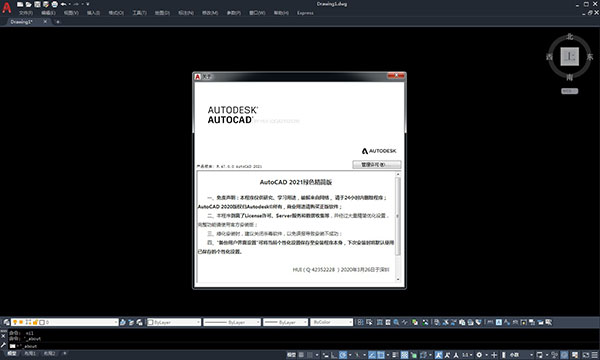Click the Save icon in quick access toolbar
The height and width of the screenshot is (360, 600).
click(37, 4)
